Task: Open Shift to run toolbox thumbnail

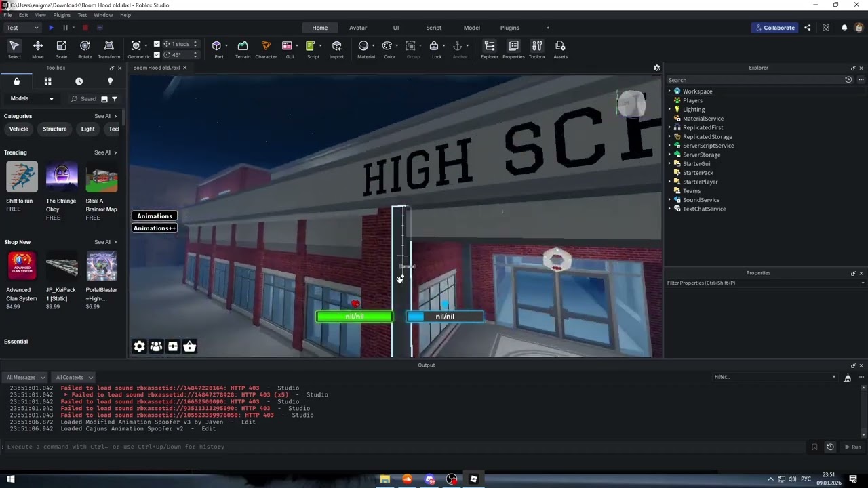Action: coord(22,177)
